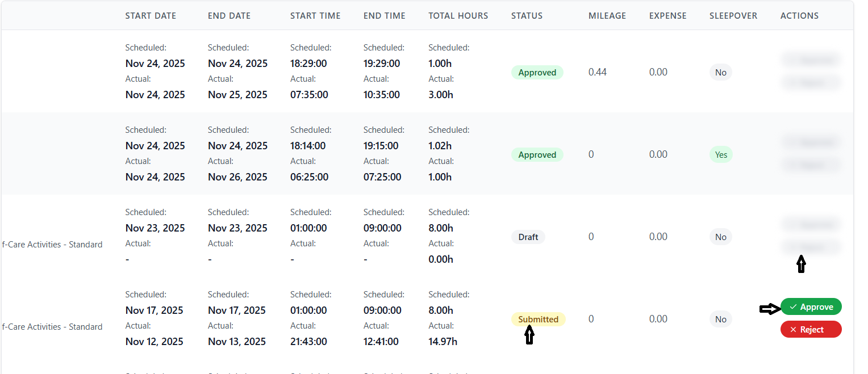Click the SLEEPOVER column header
Screen dimensions: 868x374
click(733, 16)
